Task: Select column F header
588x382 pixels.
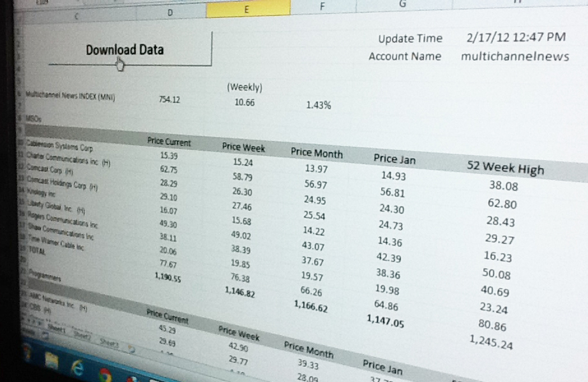Action: (x=322, y=6)
